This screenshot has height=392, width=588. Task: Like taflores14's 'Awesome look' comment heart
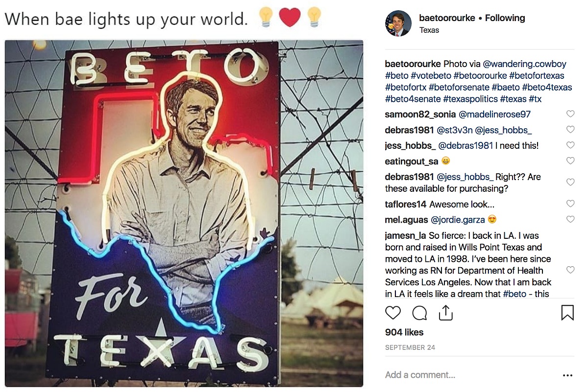tap(570, 204)
